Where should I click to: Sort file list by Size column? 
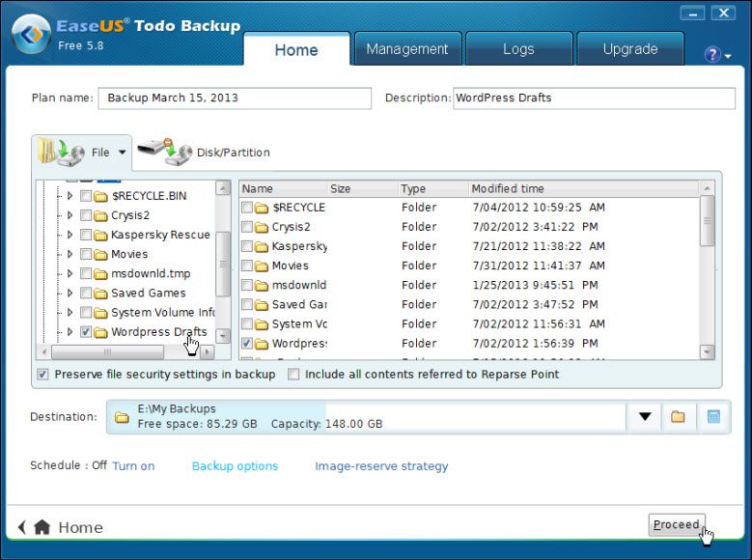click(x=363, y=188)
